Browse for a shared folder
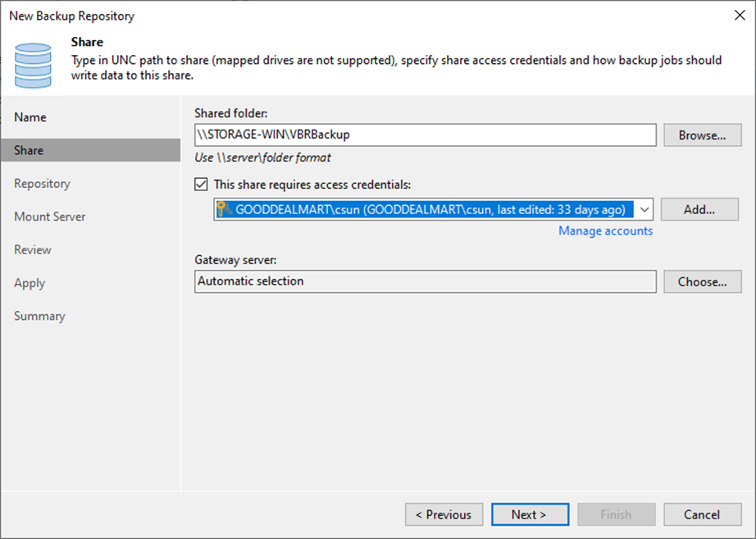 pyautogui.click(x=702, y=135)
